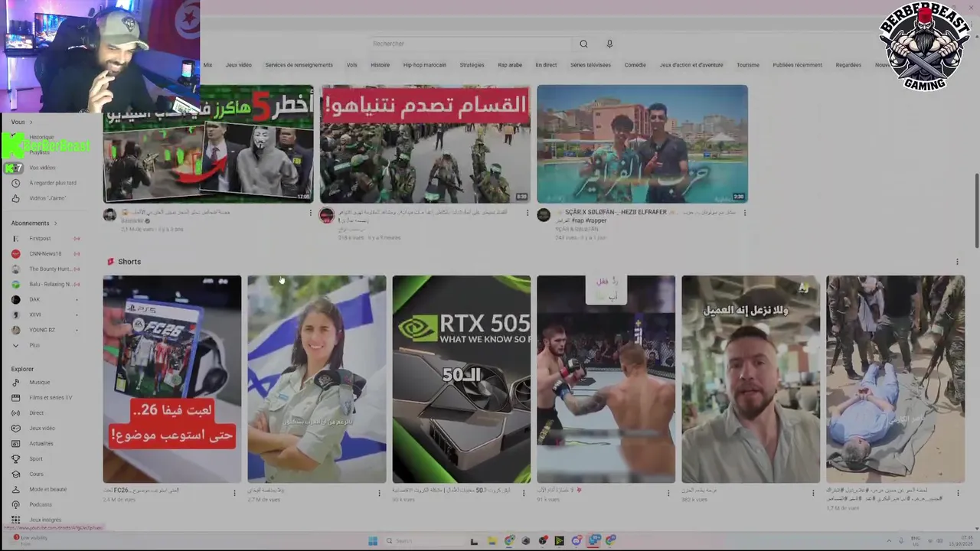Image resolution: width=980 pixels, height=551 pixels.
Task: Expand the Abonnements section chevron
Action: [x=55, y=223]
